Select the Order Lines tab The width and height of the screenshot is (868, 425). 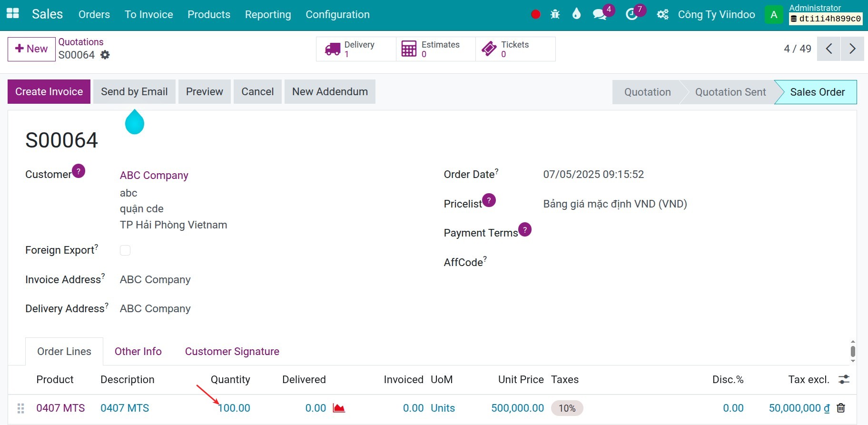coord(64,351)
